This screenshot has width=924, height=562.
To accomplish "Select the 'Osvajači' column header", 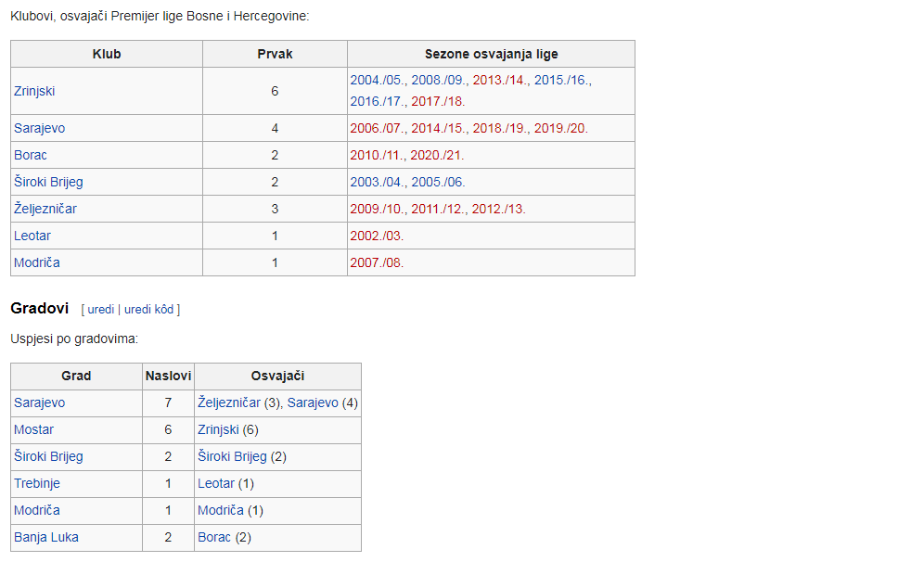I will pos(277,376).
